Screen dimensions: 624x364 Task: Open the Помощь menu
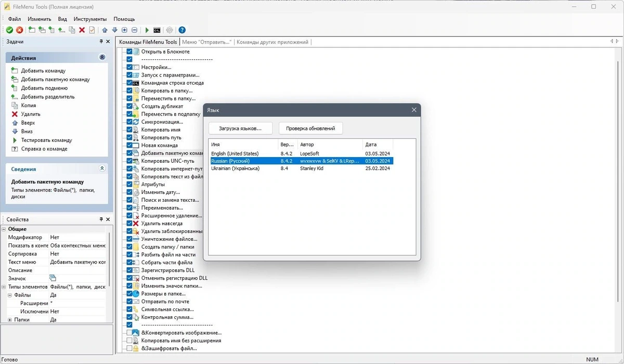click(x=124, y=19)
